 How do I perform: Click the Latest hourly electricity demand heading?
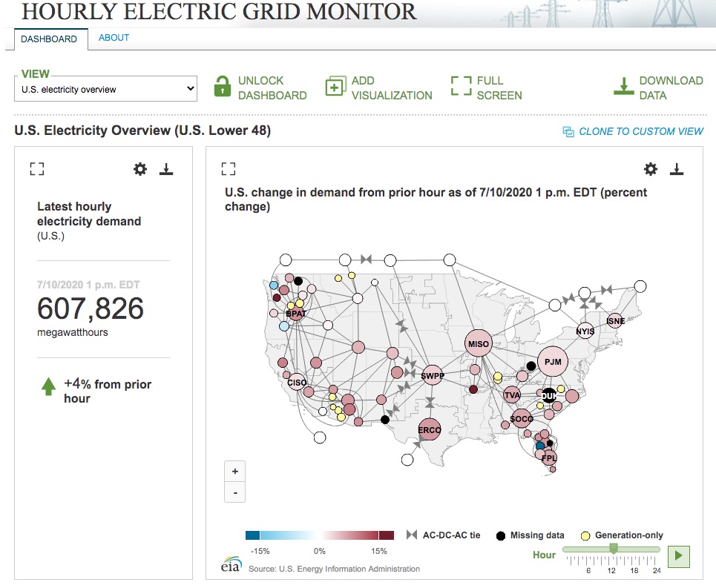(89, 214)
